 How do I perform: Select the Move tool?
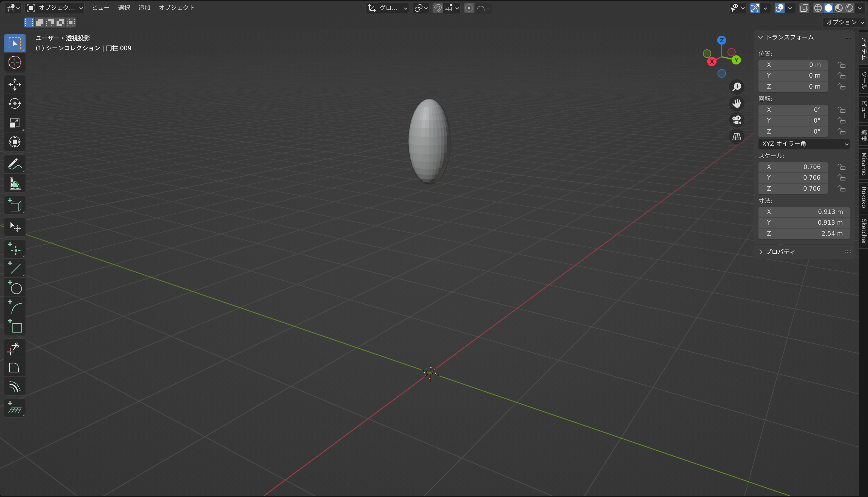15,84
